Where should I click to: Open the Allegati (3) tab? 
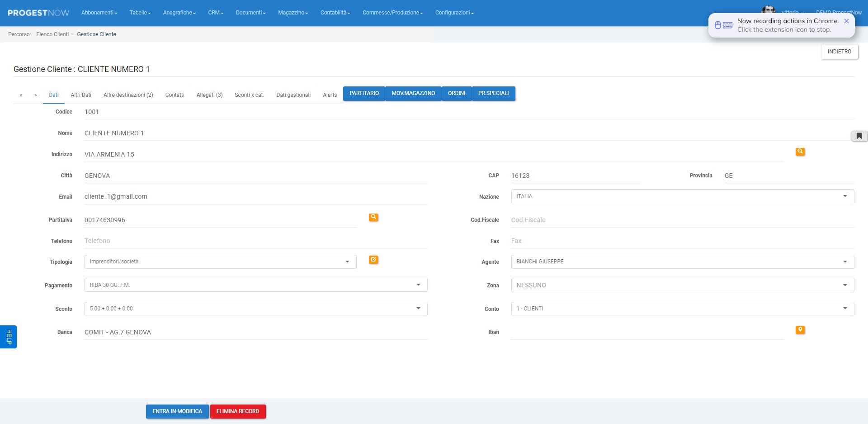click(209, 95)
